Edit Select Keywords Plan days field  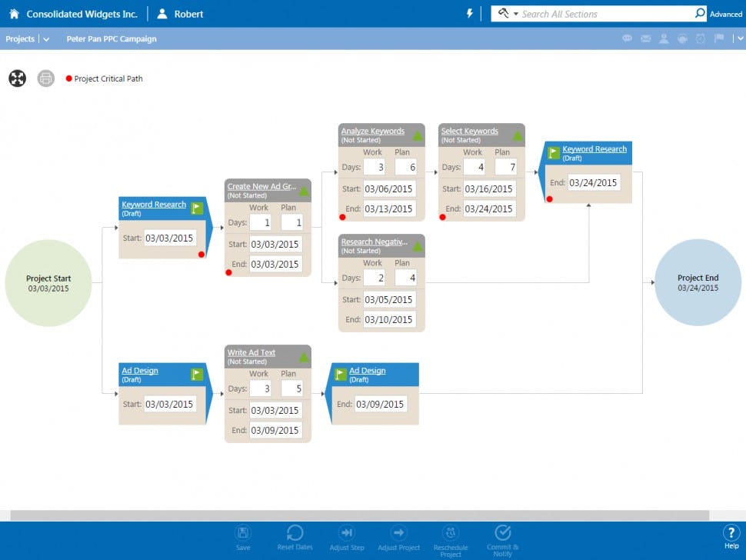506,167
